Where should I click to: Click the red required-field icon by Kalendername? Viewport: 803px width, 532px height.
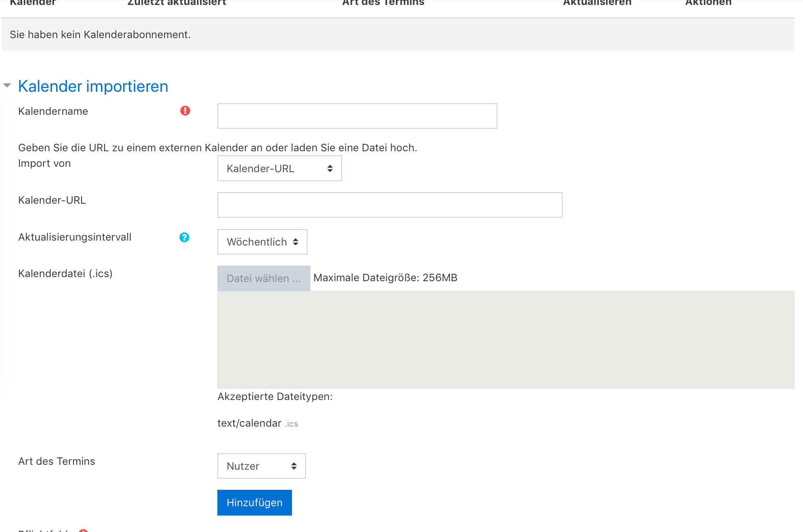click(185, 111)
